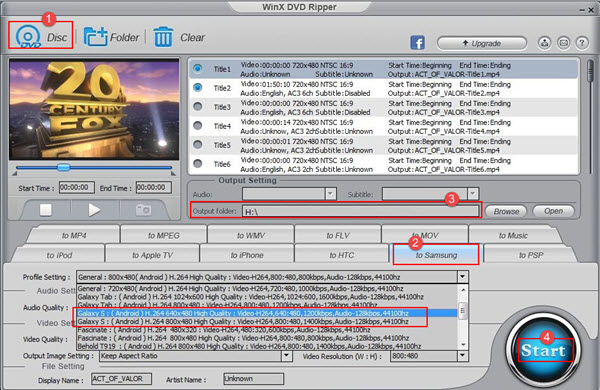
Task: Click the Browse button
Action: [x=506, y=211]
